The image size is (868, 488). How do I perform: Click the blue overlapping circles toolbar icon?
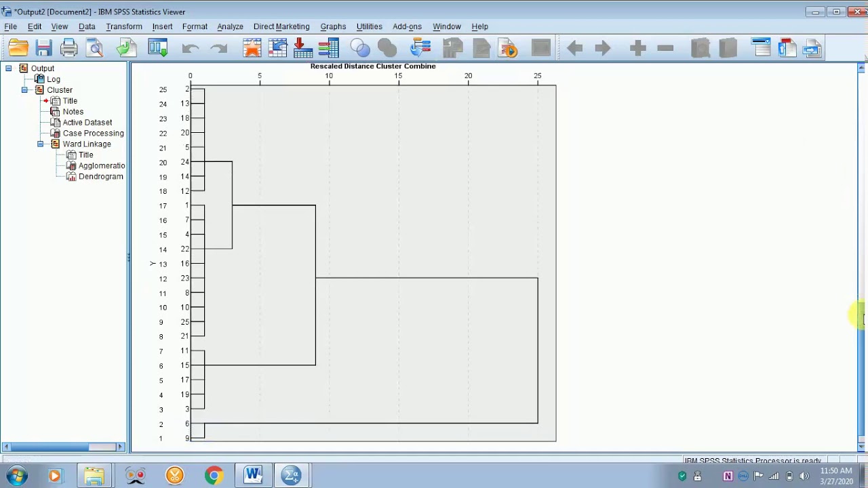click(x=361, y=48)
